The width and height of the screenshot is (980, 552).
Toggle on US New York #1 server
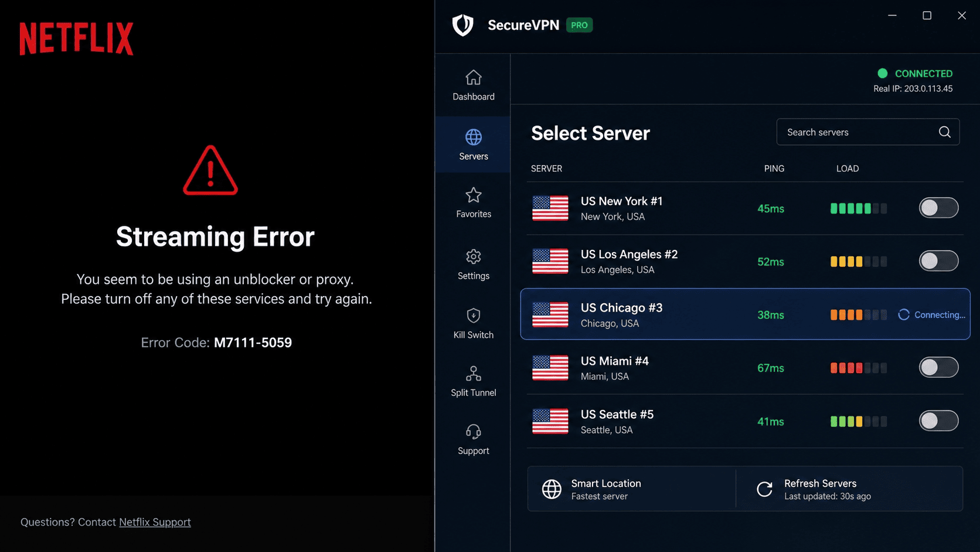click(x=938, y=208)
